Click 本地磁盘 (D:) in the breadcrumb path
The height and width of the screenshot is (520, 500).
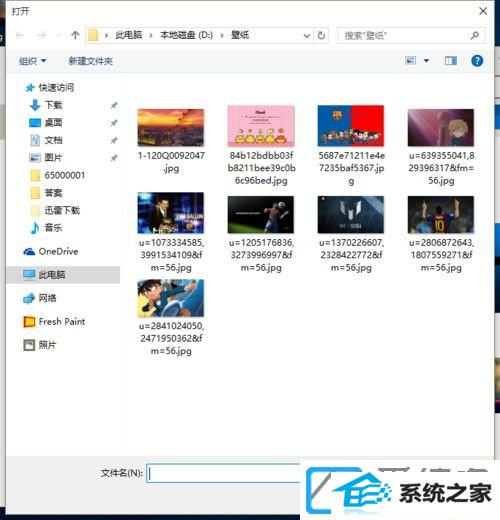point(187,35)
